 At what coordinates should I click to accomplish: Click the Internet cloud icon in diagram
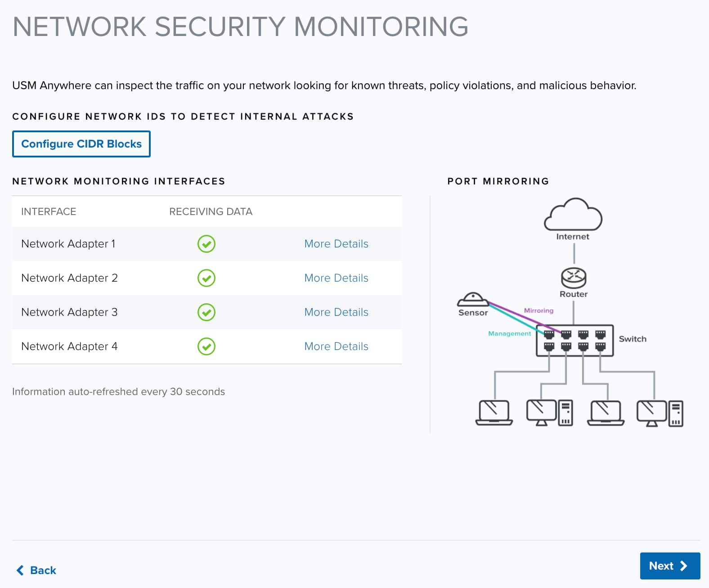click(x=573, y=215)
